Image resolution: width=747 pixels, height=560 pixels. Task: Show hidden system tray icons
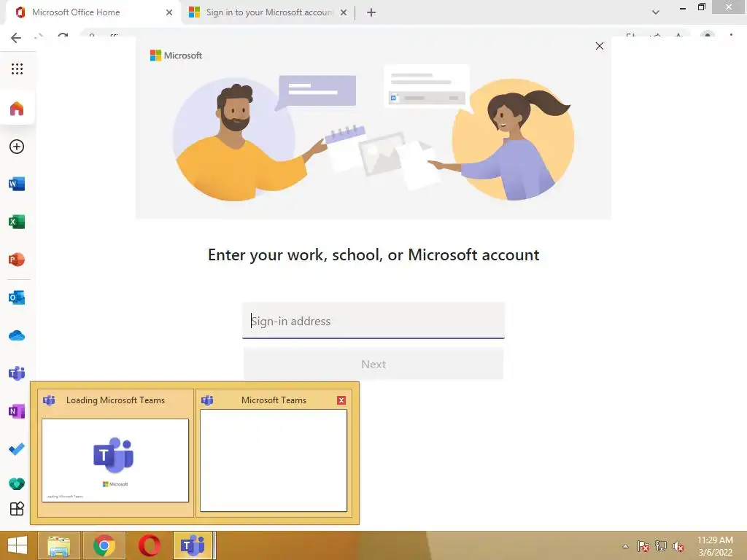pos(625,546)
